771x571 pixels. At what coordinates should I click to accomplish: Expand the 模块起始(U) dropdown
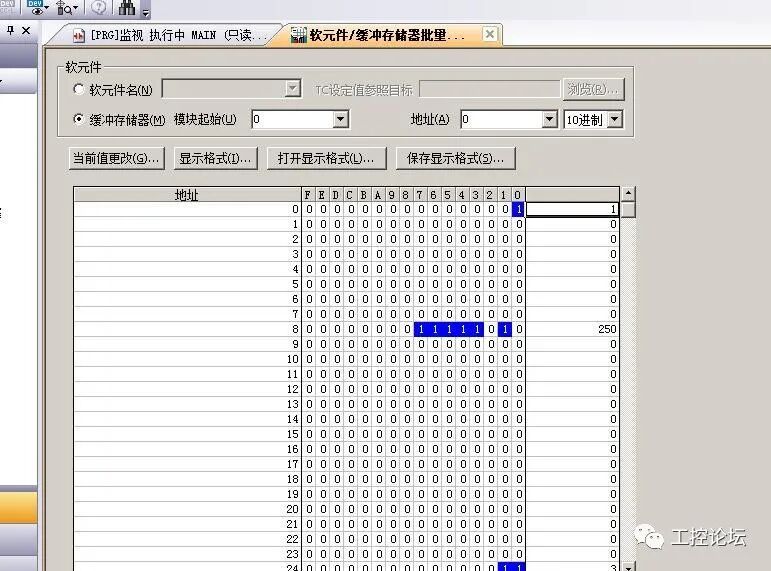340,119
